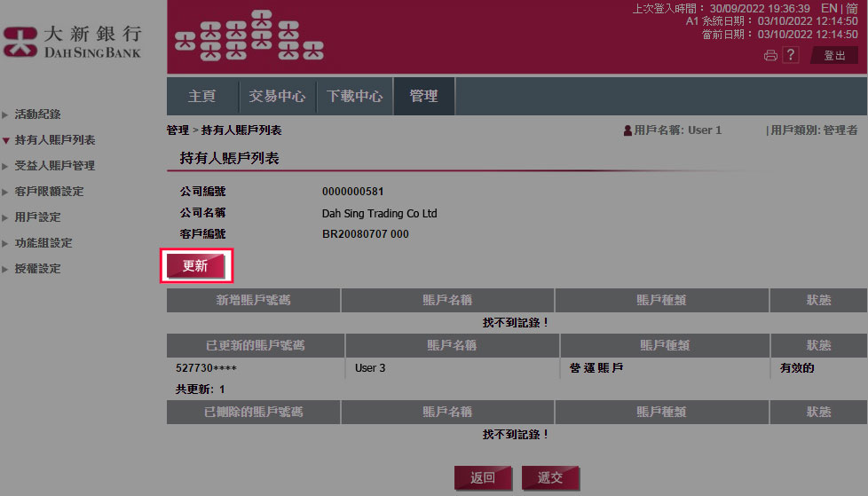Open 活動紀錄 in the sidebar
The image size is (868, 496).
pos(37,114)
